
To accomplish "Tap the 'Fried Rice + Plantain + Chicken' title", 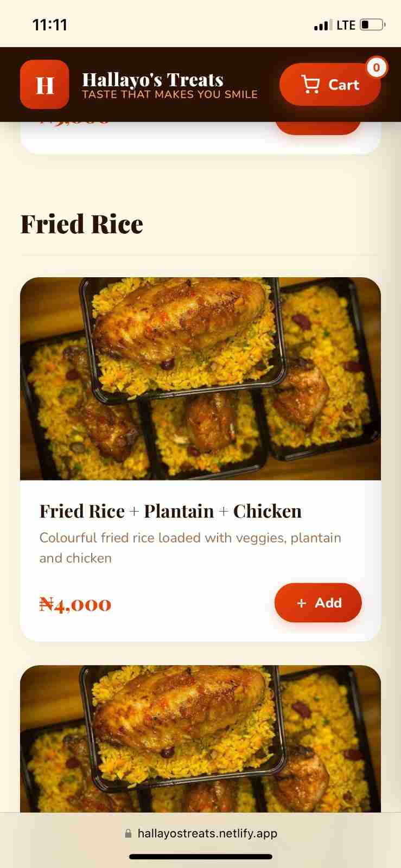I will [170, 511].
